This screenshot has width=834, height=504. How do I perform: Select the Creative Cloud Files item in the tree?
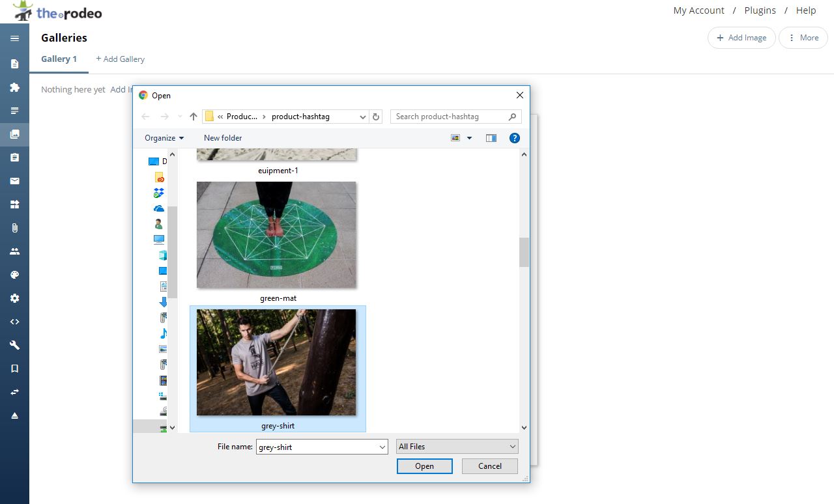[159, 177]
